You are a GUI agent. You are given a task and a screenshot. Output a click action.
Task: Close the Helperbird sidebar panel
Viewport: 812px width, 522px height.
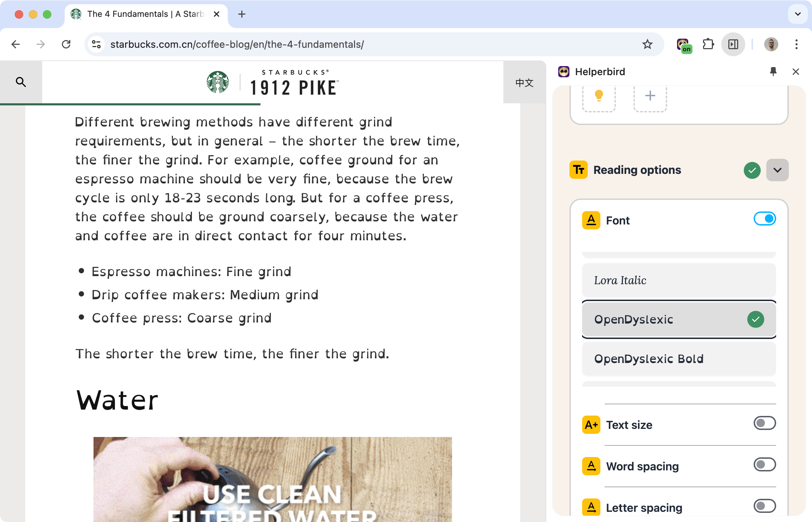(x=797, y=72)
